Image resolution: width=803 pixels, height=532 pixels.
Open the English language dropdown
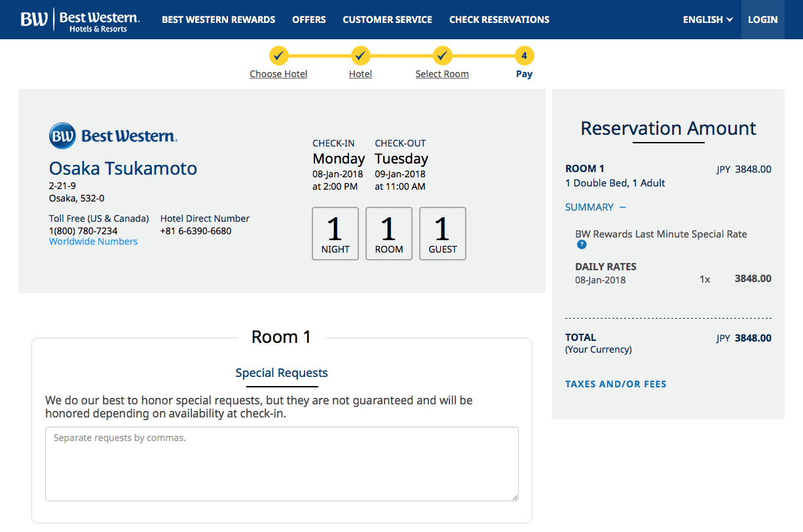707,20
